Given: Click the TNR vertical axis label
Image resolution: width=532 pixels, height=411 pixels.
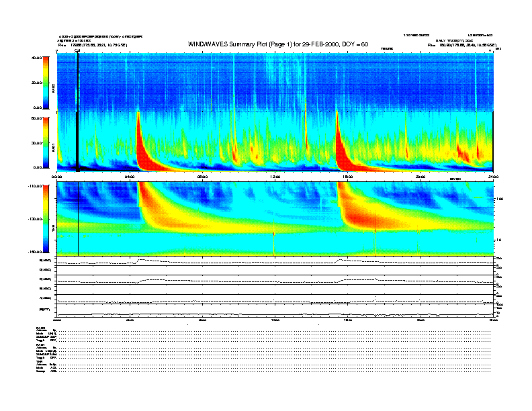Looking at the screenshot, I should (53, 229).
